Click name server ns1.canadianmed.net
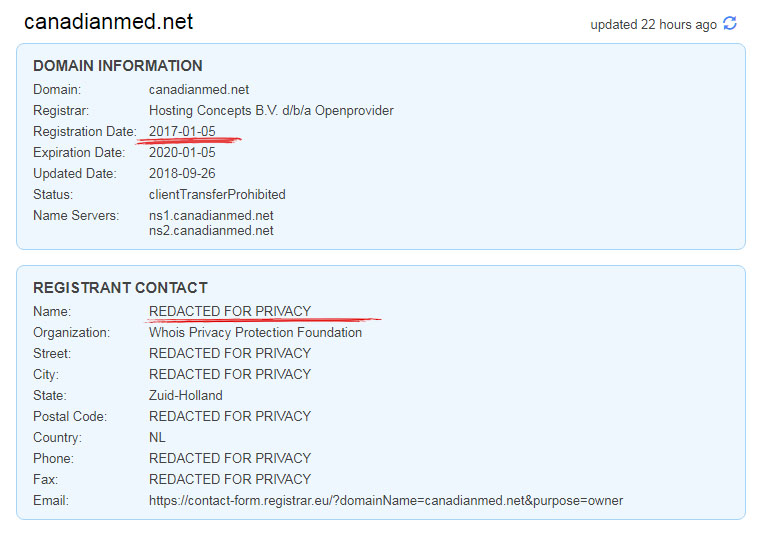Viewport: 764px width, 534px height. tap(211, 216)
